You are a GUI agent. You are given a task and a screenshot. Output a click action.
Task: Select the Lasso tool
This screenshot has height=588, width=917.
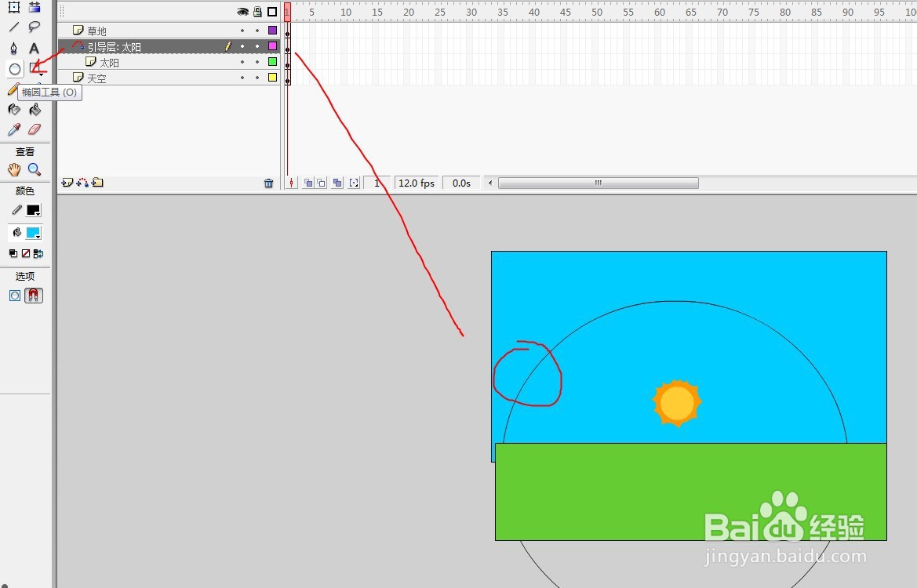click(x=35, y=27)
